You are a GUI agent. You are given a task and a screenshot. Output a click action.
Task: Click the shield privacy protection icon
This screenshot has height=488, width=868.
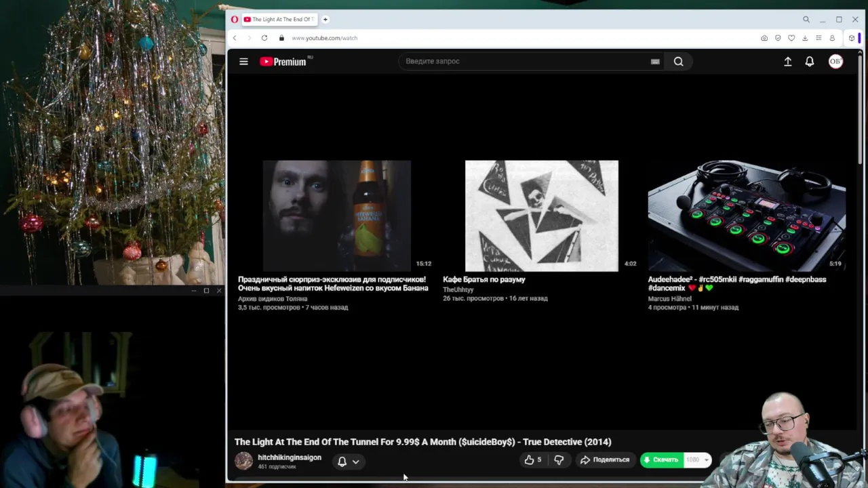(778, 38)
